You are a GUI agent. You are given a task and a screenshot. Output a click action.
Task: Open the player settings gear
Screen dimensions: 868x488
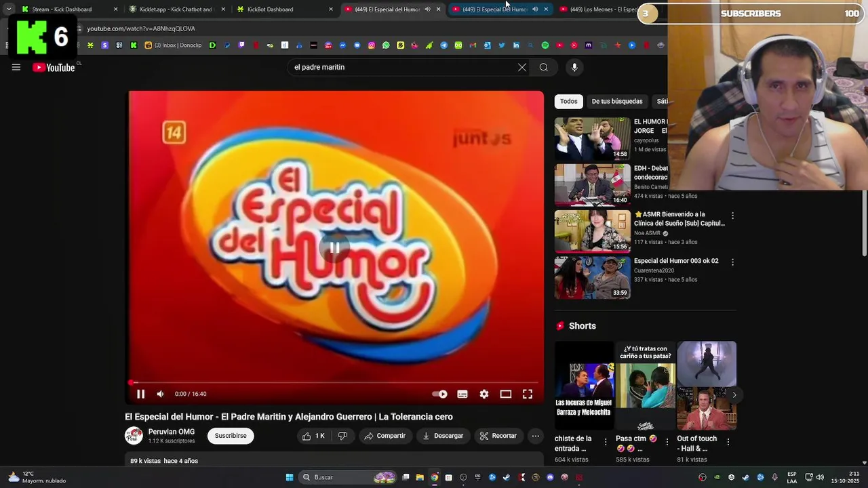pyautogui.click(x=484, y=394)
